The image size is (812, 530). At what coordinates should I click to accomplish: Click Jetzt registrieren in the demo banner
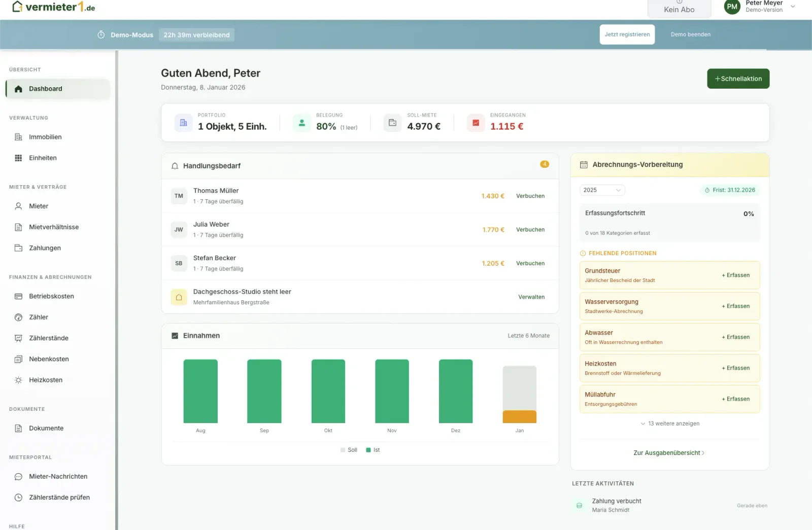click(x=627, y=34)
